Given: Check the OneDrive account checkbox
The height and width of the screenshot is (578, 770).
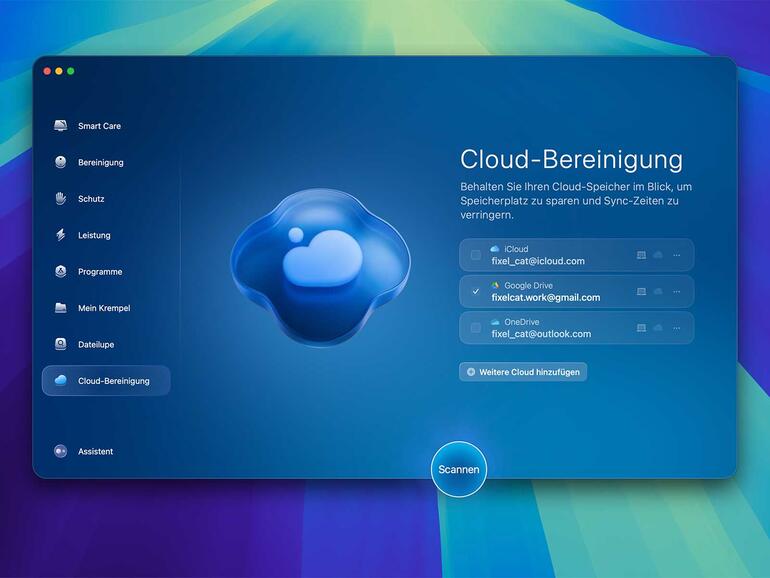Looking at the screenshot, I should click(475, 328).
